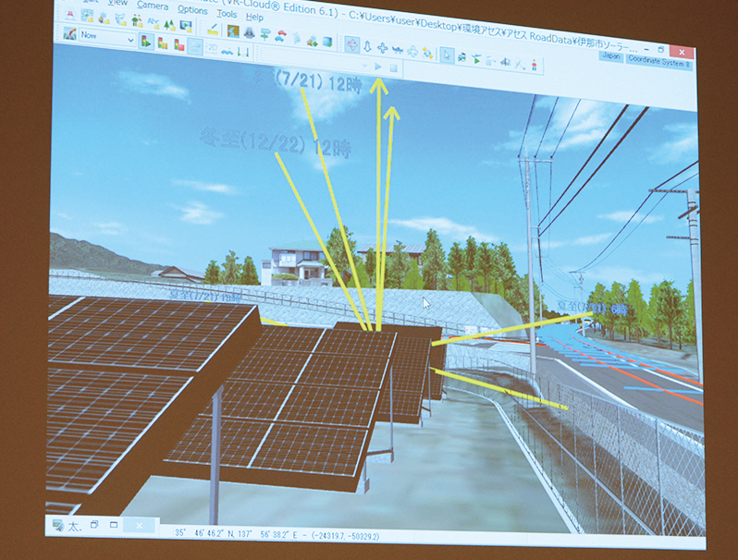Click the traffic light with yellow blocks icon
The height and width of the screenshot is (560, 738).
pyautogui.click(x=163, y=43)
